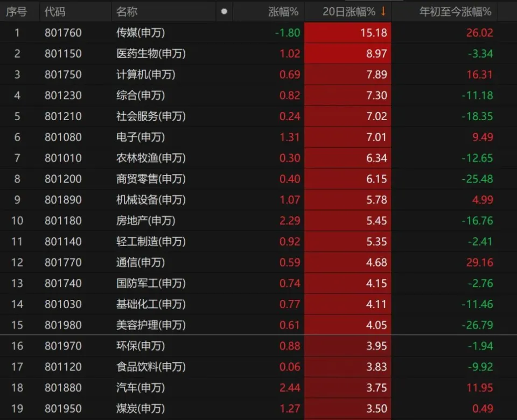Click the 代码 column header

coord(54,11)
